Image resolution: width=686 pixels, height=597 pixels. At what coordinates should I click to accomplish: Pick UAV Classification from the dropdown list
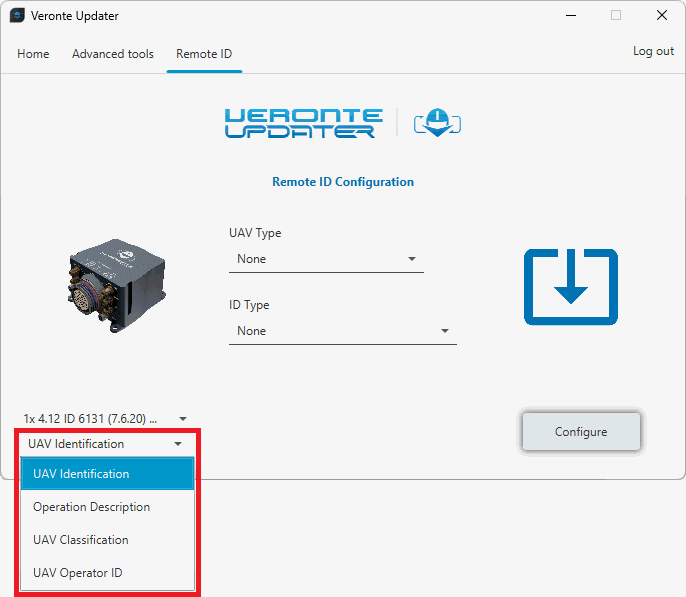107,540
